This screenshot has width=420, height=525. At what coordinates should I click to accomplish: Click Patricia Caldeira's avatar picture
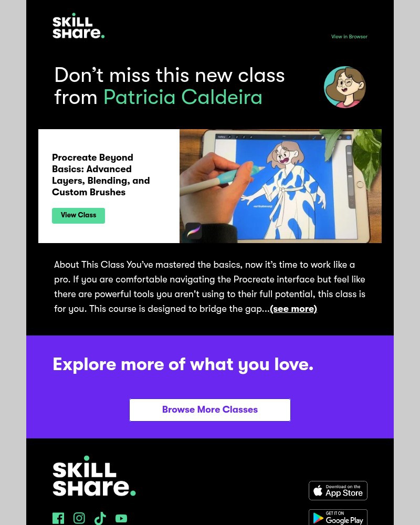click(344, 87)
